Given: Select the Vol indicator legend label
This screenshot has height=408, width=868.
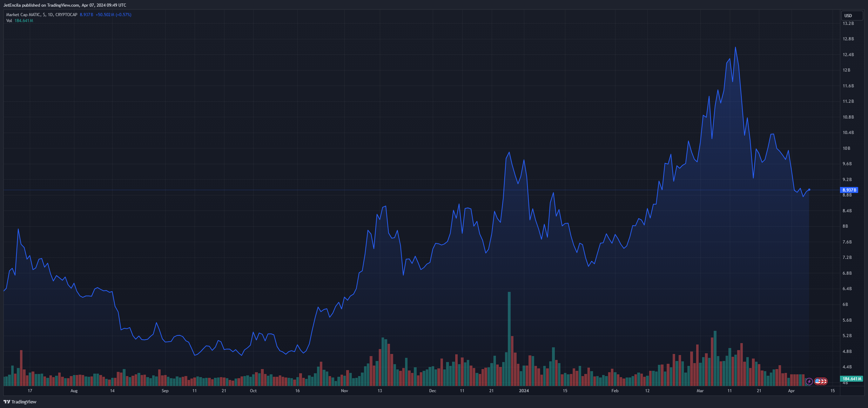Looking at the screenshot, I should point(9,21).
